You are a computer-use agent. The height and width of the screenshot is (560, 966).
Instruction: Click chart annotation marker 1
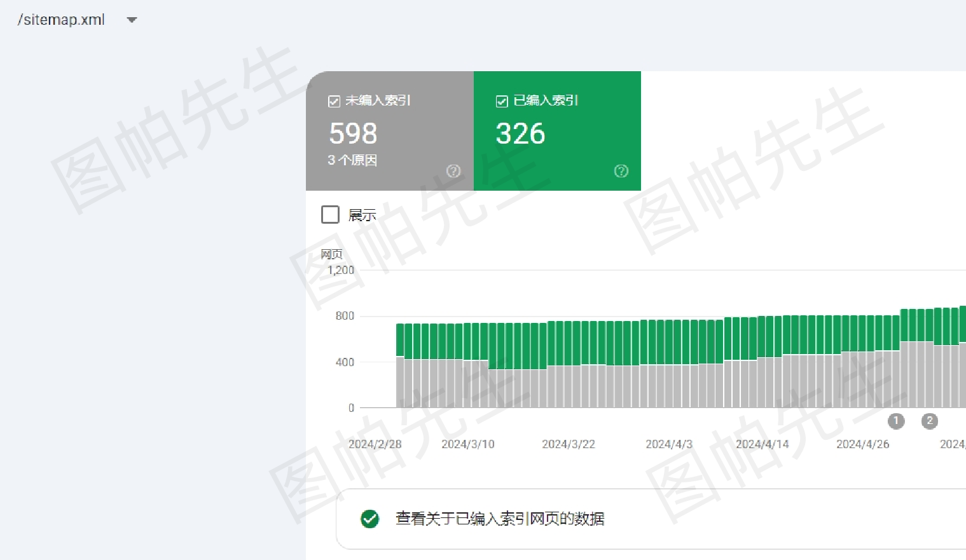(x=896, y=420)
